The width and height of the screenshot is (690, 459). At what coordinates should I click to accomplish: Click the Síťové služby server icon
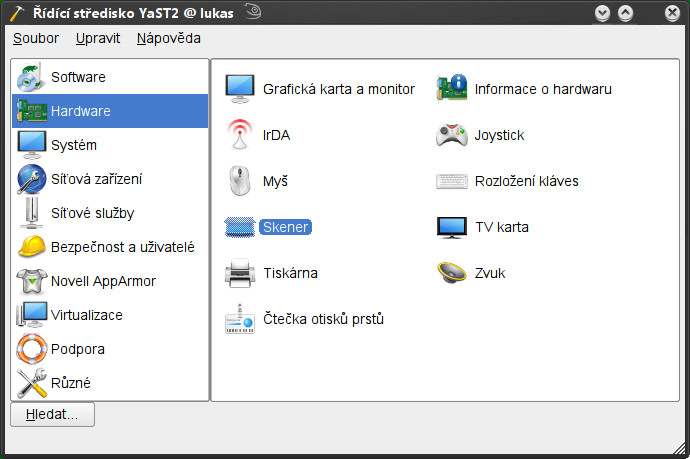pyautogui.click(x=32, y=213)
